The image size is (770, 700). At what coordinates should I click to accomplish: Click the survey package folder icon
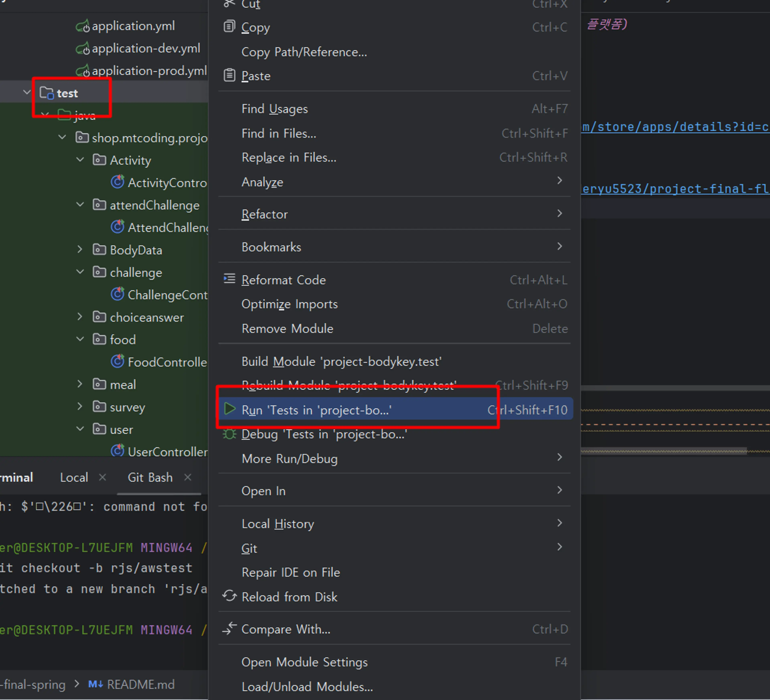(x=99, y=407)
